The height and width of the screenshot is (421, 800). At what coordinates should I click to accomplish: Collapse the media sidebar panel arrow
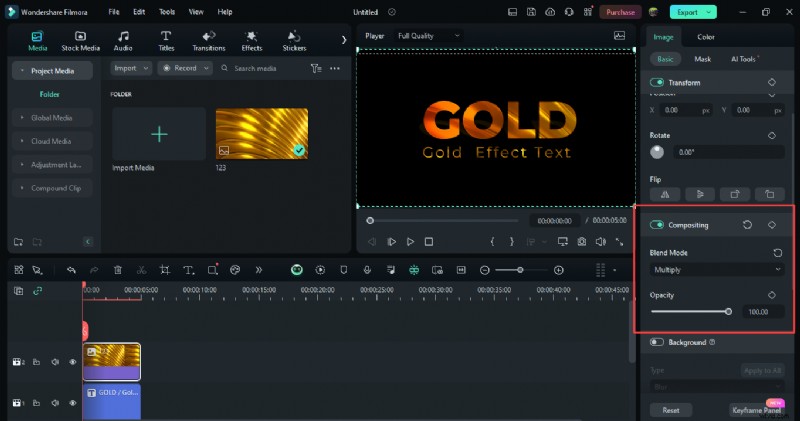coord(88,241)
